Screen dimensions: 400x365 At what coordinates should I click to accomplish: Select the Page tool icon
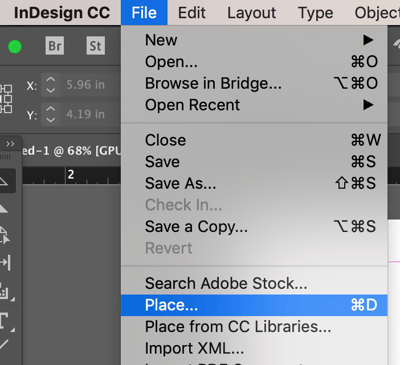pyautogui.click(x=5, y=235)
